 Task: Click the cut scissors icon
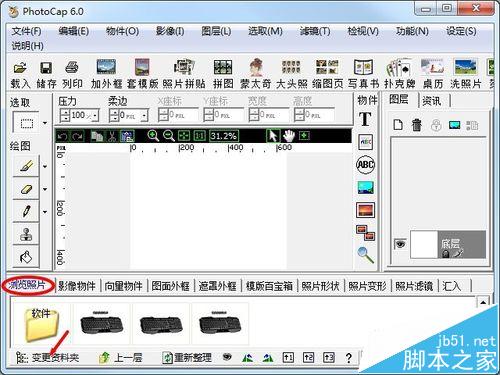pos(112,136)
